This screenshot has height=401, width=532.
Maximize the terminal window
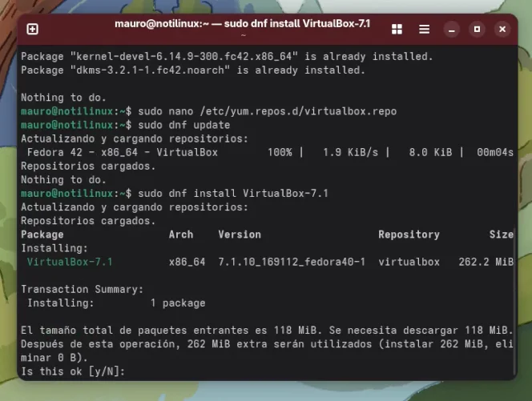click(x=477, y=30)
